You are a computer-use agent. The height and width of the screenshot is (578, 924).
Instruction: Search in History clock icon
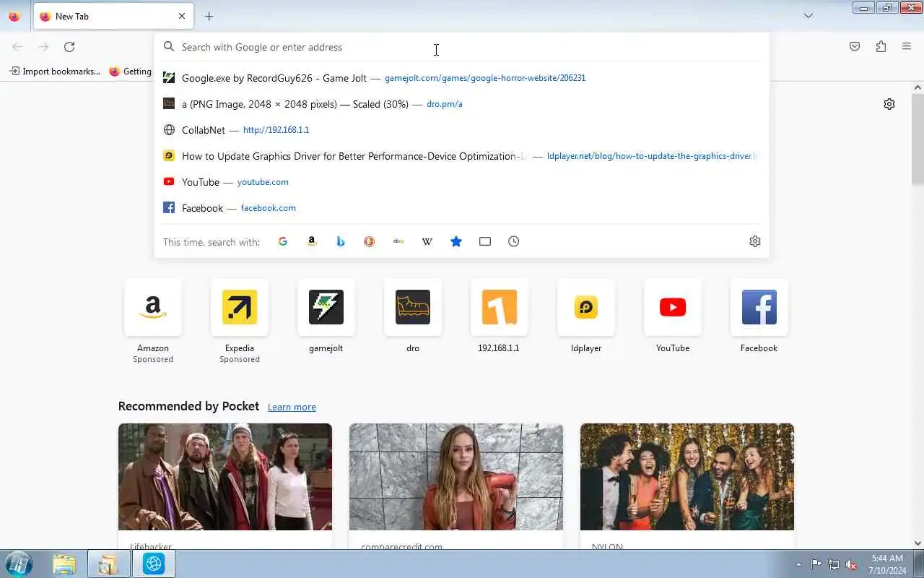click(x=514, y=241)
